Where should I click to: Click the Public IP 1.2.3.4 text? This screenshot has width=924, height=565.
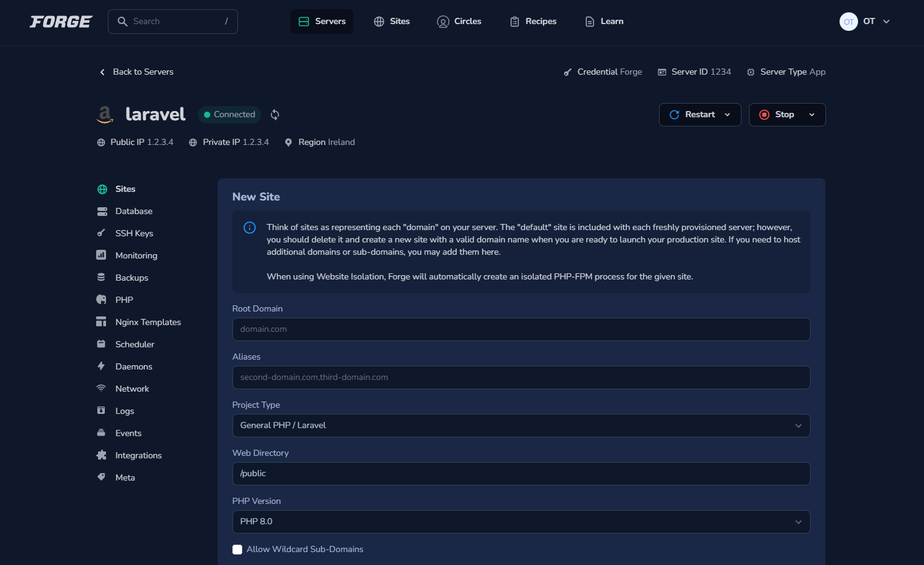tap(142, 142)
